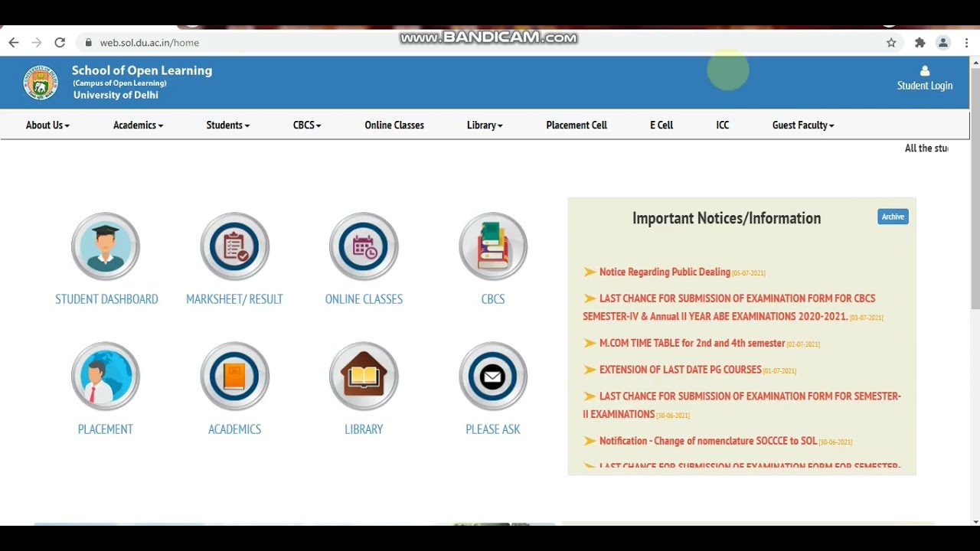The height and width of the screenshot is (551, 980).
Task: Open SOCCCE to SOL nomenclature notification
Action: point(708,441)
